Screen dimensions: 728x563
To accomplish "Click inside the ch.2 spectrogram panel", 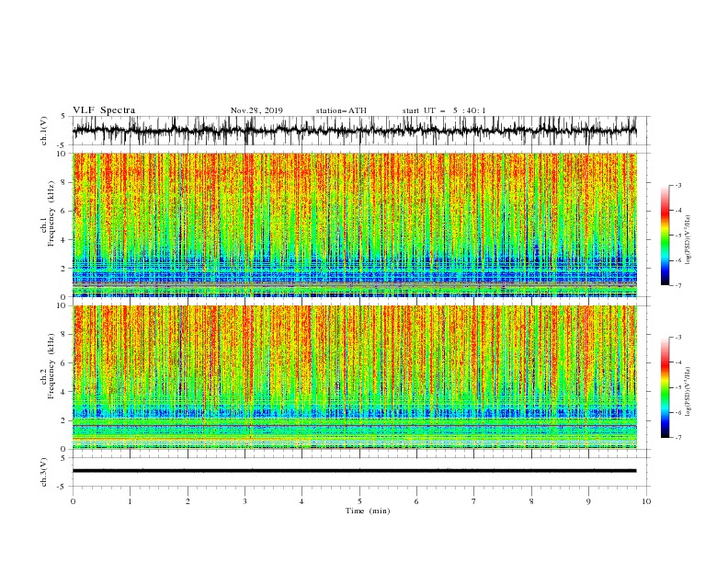I will tap(354, 377).
